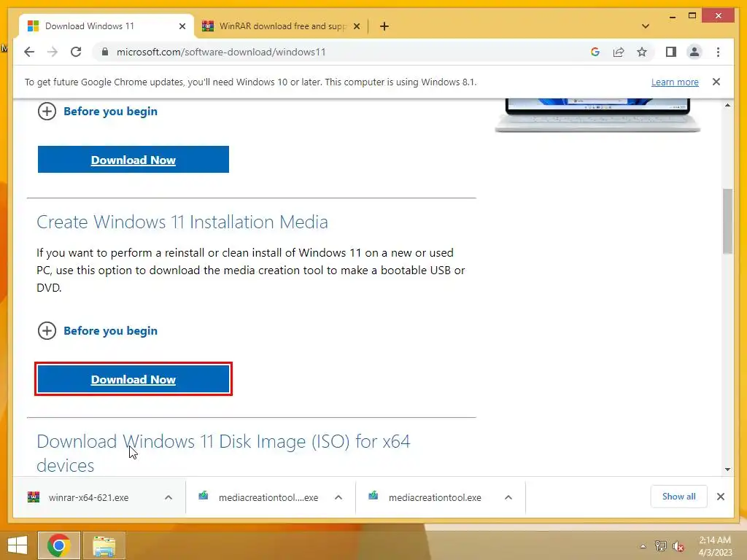Click the Google icon in address bar
This screenshot has height=560, width=747.
(595, 52)
